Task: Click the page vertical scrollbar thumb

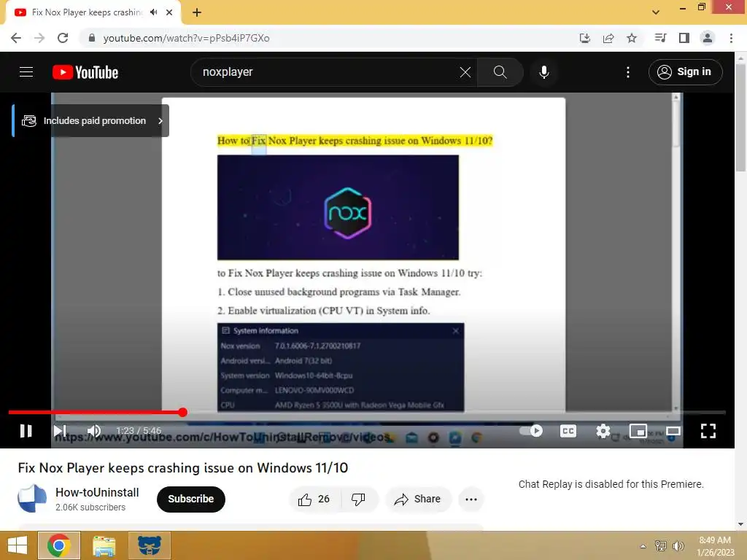Action: [740, 117]
